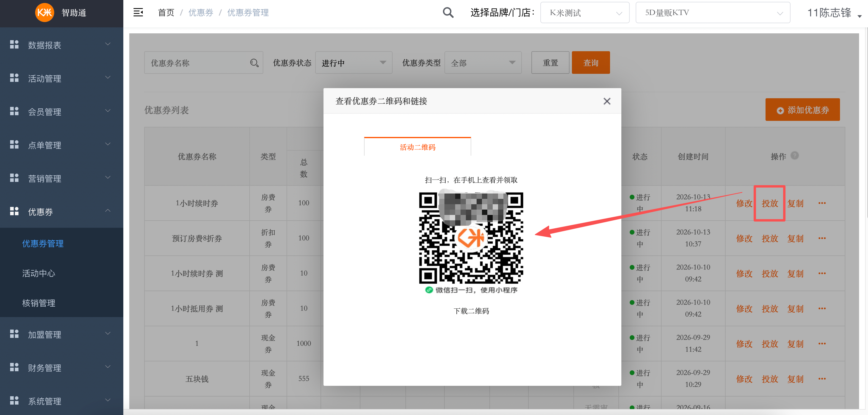
Task: Select the 活动二维码 tab
Action: pos(418,147)
